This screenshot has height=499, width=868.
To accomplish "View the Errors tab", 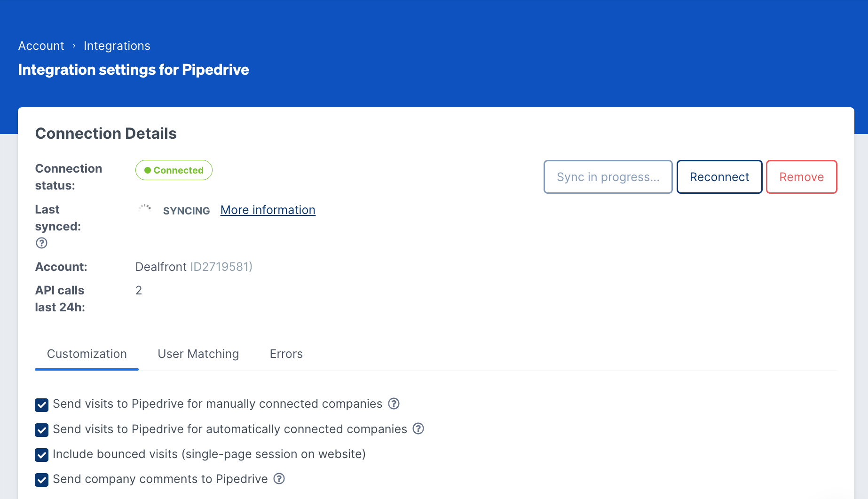I will click(286, 354).
